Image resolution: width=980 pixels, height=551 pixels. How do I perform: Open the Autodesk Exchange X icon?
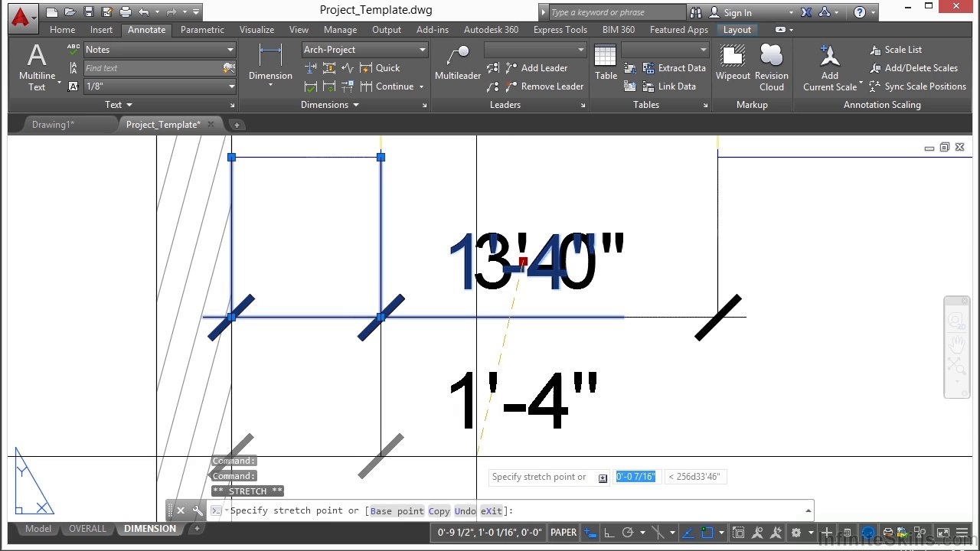click(806, 12)
